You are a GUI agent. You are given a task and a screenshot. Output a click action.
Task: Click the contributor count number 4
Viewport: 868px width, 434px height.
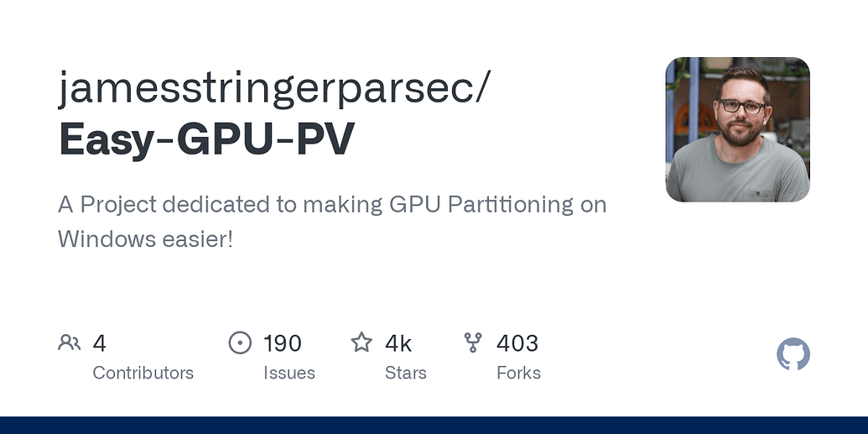pos(99,343)
